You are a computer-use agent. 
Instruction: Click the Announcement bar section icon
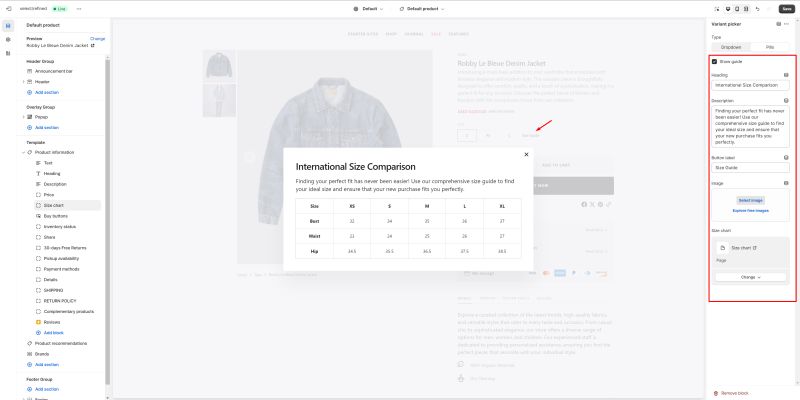pos(30,71)
